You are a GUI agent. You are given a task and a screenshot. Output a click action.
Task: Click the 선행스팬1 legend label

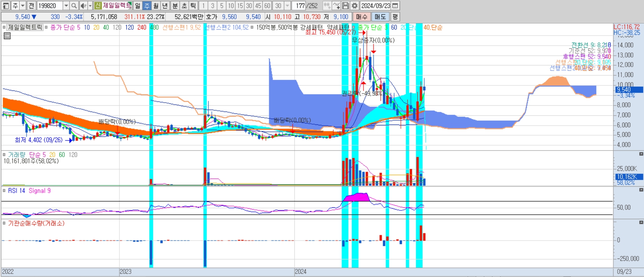181,28
